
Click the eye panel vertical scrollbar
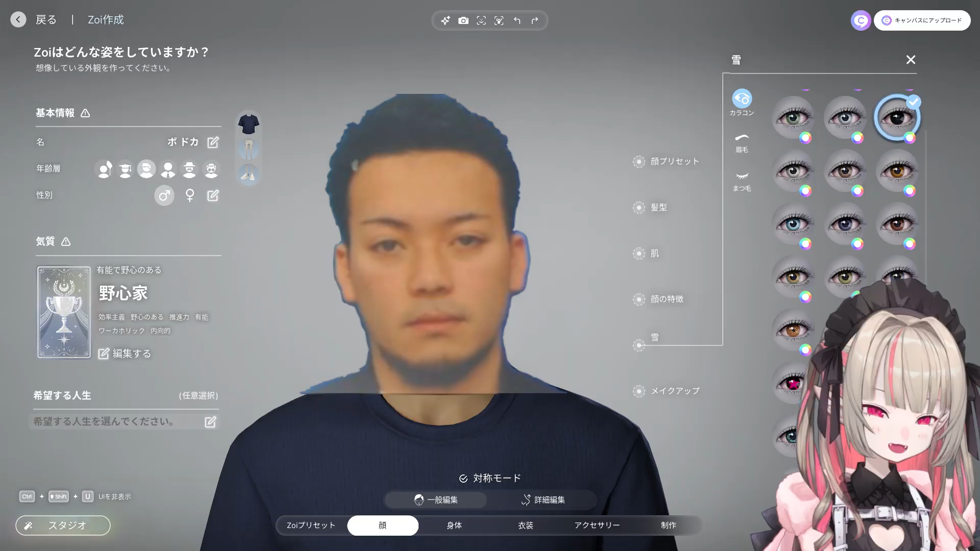pos(925,204)
